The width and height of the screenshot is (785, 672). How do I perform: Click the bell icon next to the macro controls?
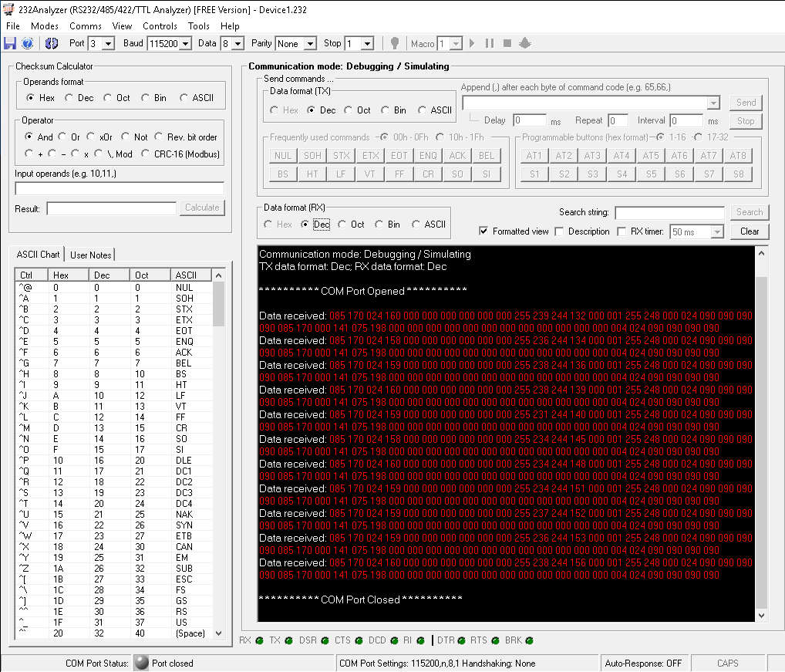point(524,43)
